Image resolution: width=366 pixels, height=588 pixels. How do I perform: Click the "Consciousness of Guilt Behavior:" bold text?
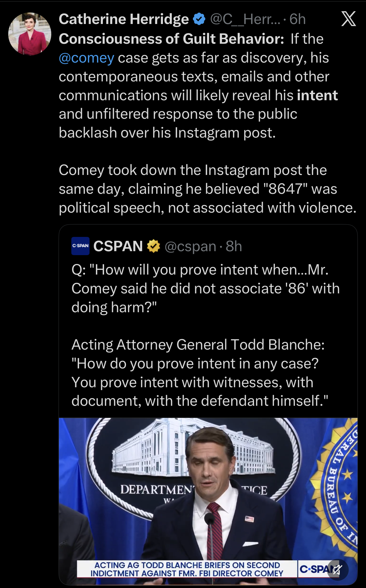(171, 39)
